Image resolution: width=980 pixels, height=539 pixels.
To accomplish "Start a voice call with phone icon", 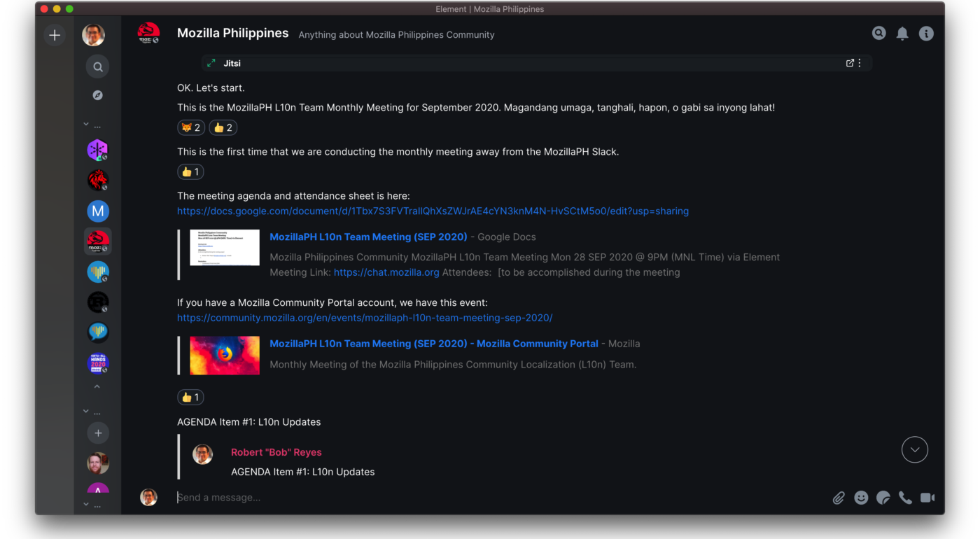I will click(905, 498).
